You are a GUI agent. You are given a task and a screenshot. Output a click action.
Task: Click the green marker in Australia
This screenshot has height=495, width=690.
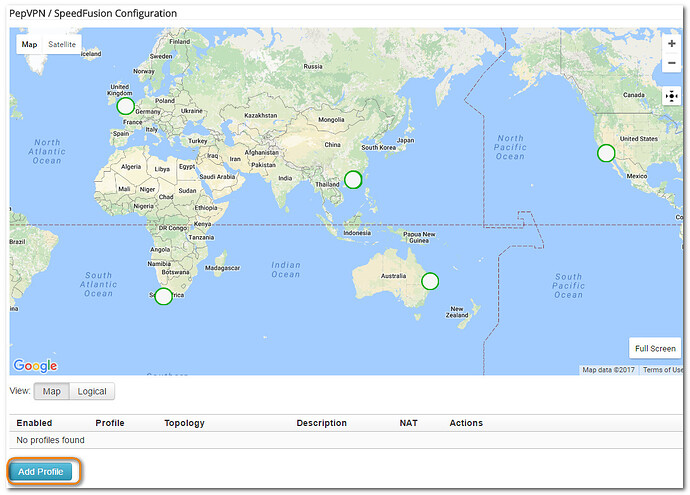tap(430, 281)
